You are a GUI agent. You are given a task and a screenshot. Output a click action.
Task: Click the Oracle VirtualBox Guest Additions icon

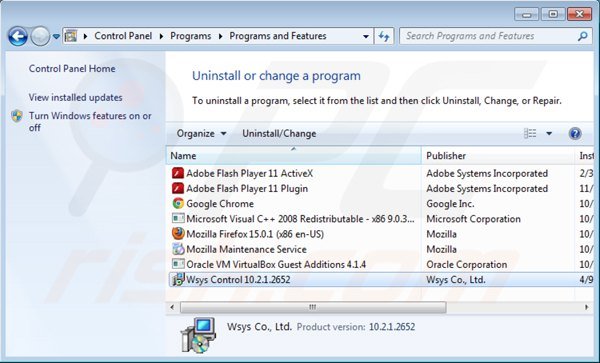[178, 264]
